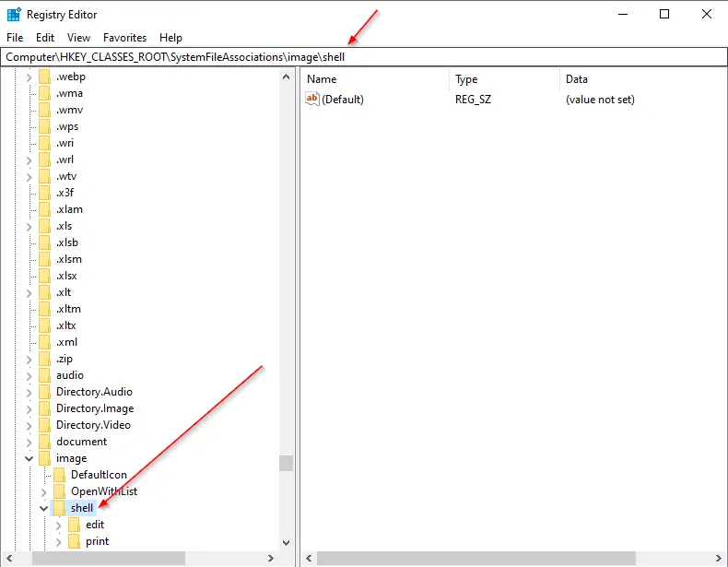Image resolution: width=728 pixels, height=567 pixels.
Task: Sort values by Type column header
Action: click(505, 79)
